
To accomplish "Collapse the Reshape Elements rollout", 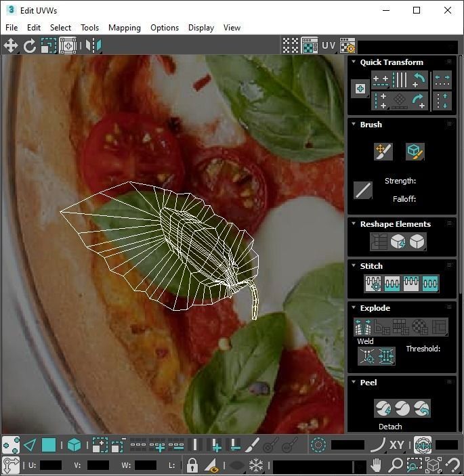I will click(354, 223).
